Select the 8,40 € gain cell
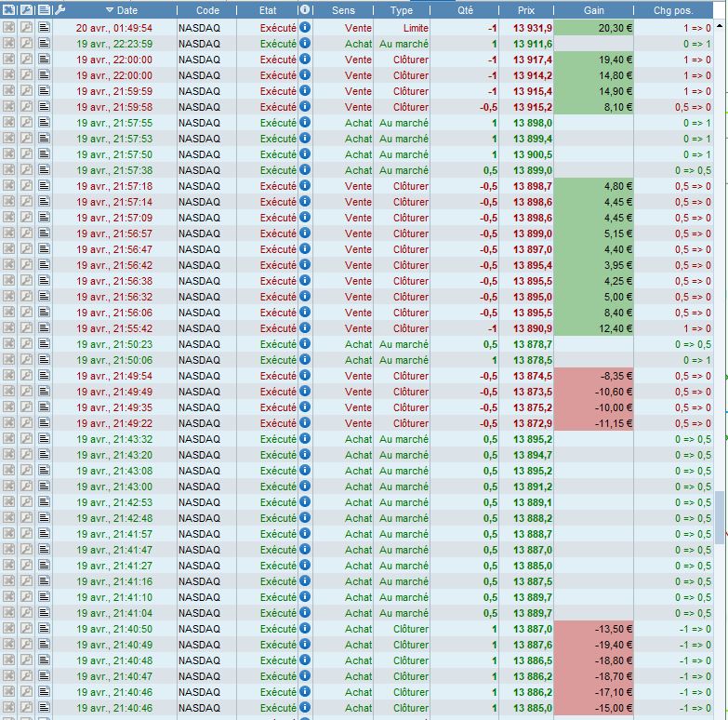The width and height of the screenshot is (728, 720). (x=594, y=313)
